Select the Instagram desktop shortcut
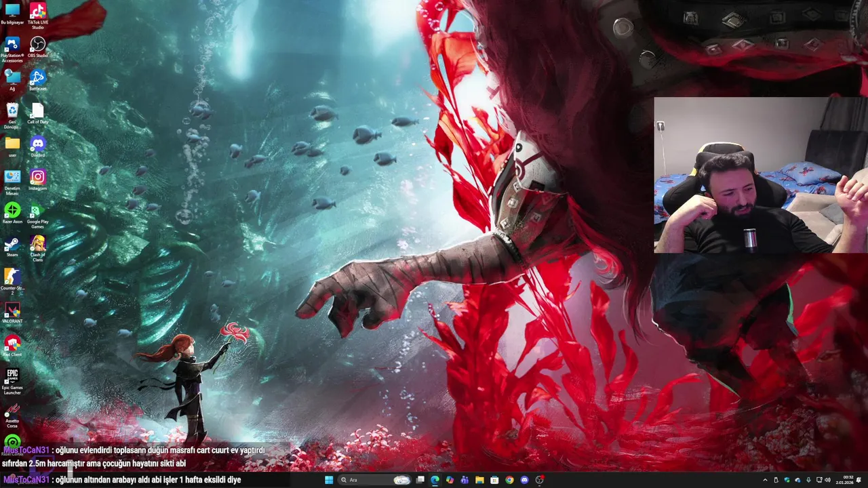868x488 pixels. coord(37,180)
